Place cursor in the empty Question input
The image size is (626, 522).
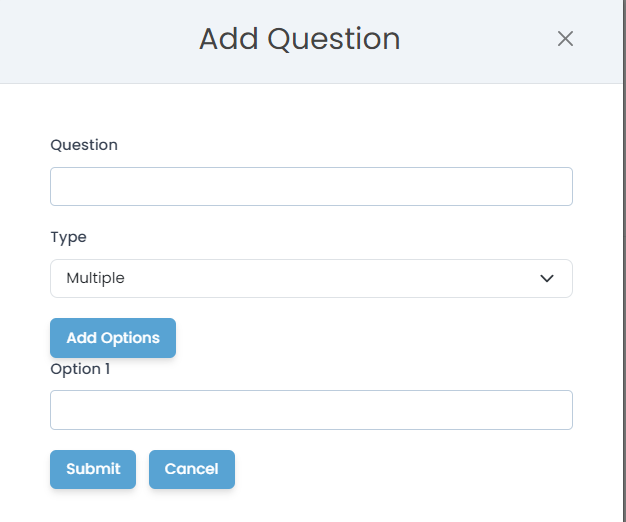pyautogui.click(x=311, y=187)
